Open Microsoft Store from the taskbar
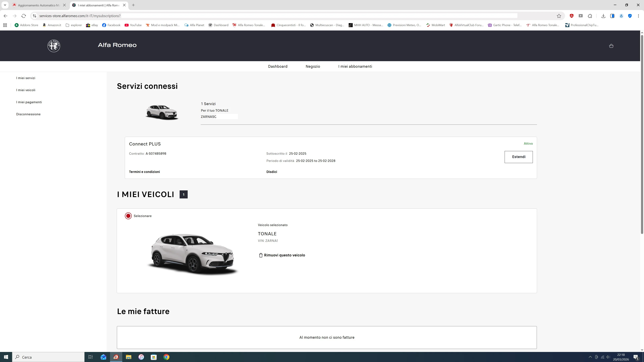Viewport: 644px width, 362px height. (x=154, y=357)
